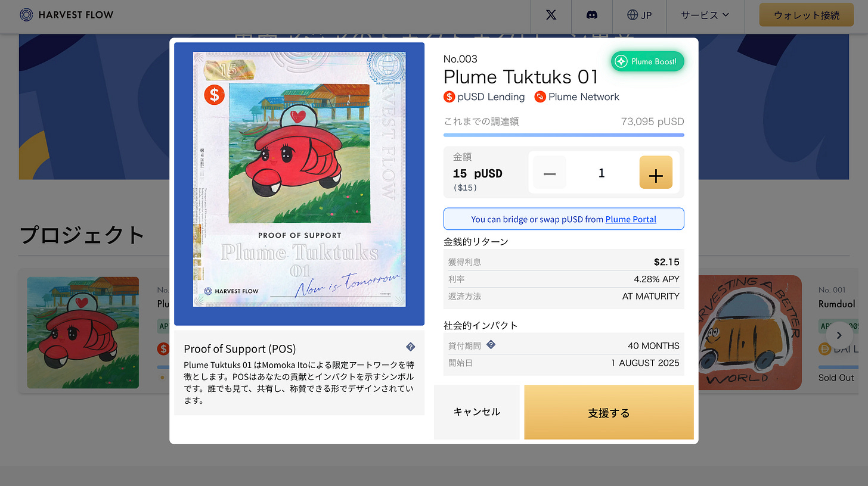Click the Plume Boost! badge
The height and width of the screenshot is (486, 868).
647,61
